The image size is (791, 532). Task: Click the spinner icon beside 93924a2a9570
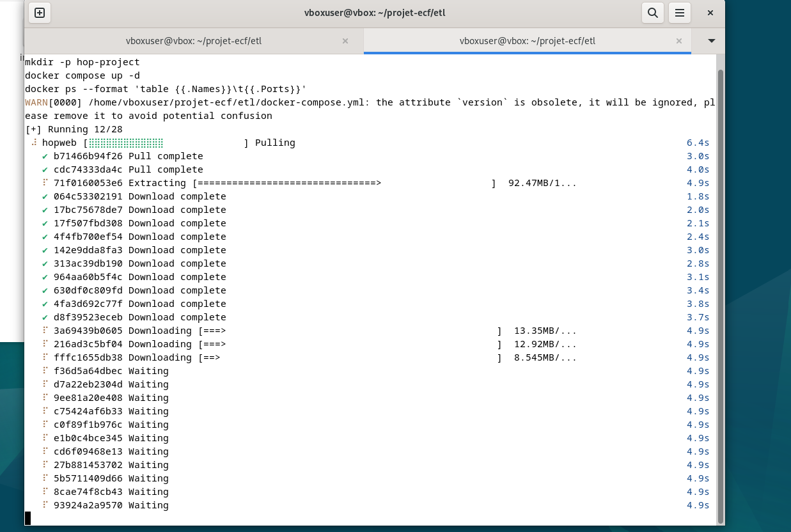pos(45,505)
